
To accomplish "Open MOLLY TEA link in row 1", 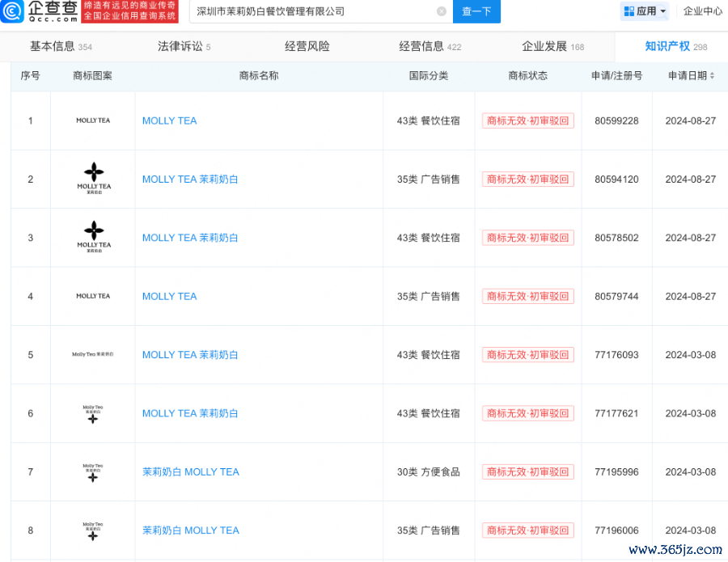I will [170, 120].
